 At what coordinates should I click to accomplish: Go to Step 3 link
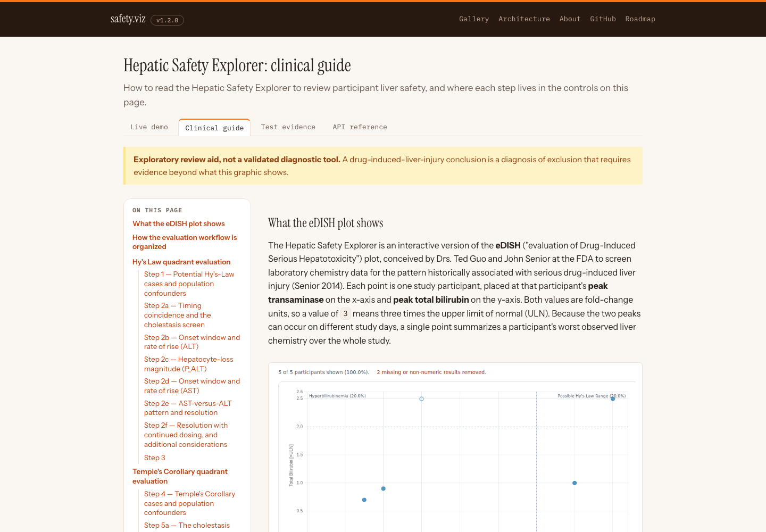click(155, 458)
